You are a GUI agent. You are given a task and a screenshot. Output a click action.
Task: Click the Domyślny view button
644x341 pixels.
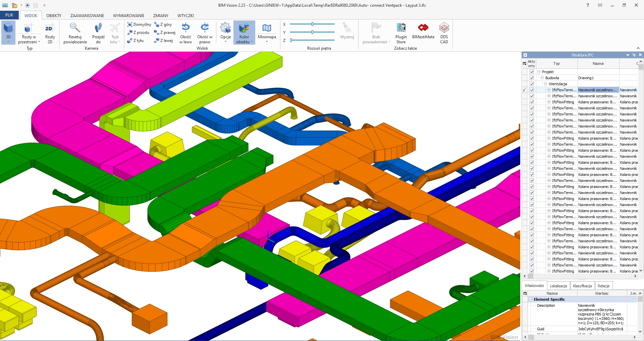[x=139, y=25]
